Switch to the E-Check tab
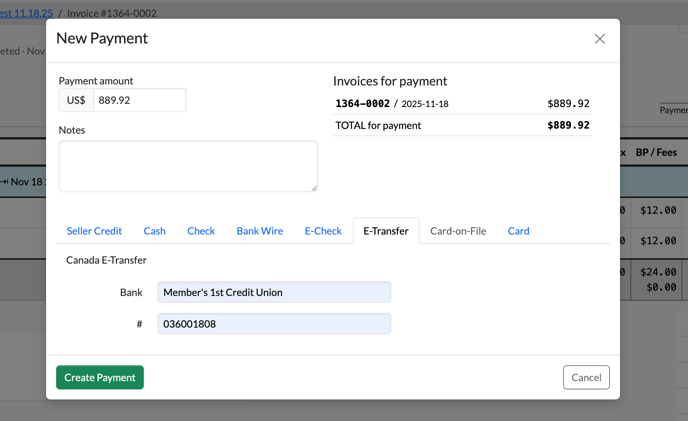 (323, 231)
